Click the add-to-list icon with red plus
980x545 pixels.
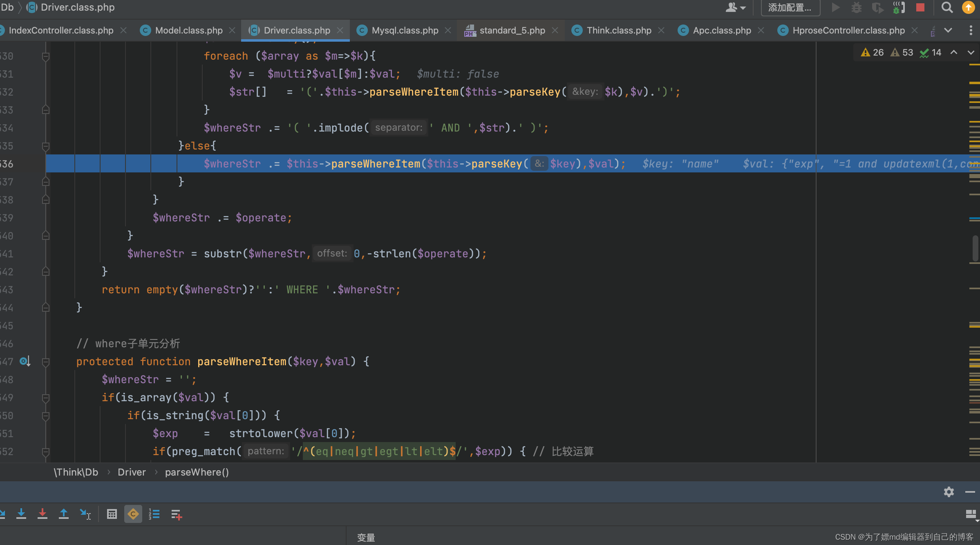(176, 514)
